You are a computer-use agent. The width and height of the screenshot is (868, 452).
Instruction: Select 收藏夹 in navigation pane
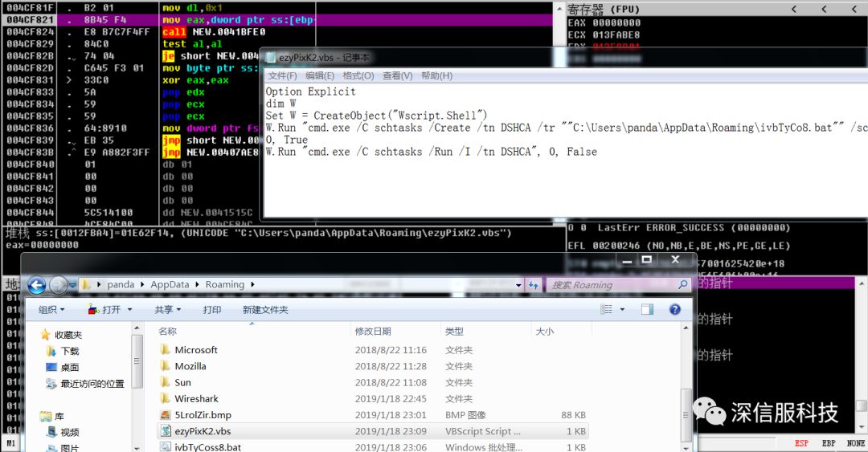pyautogui.click(x=68, y=335)
